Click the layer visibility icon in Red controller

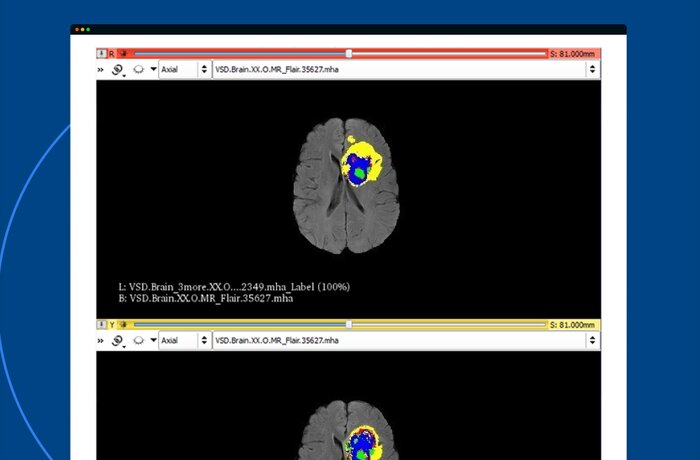(x=138, y=70)
